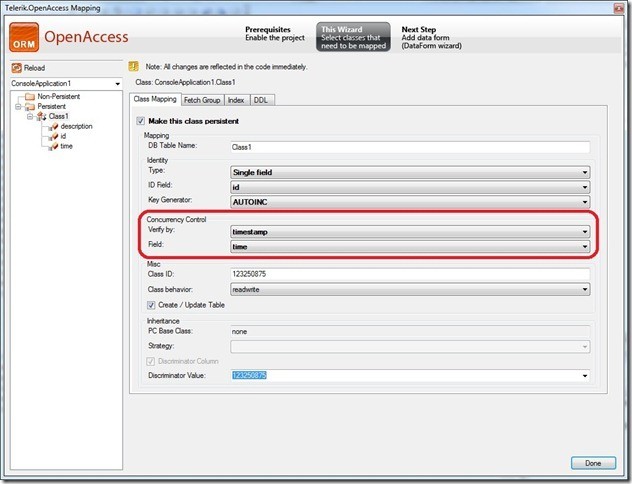Select the Class1 tree item label
This screenshot has width=632, height=484.
pos(59,116)
